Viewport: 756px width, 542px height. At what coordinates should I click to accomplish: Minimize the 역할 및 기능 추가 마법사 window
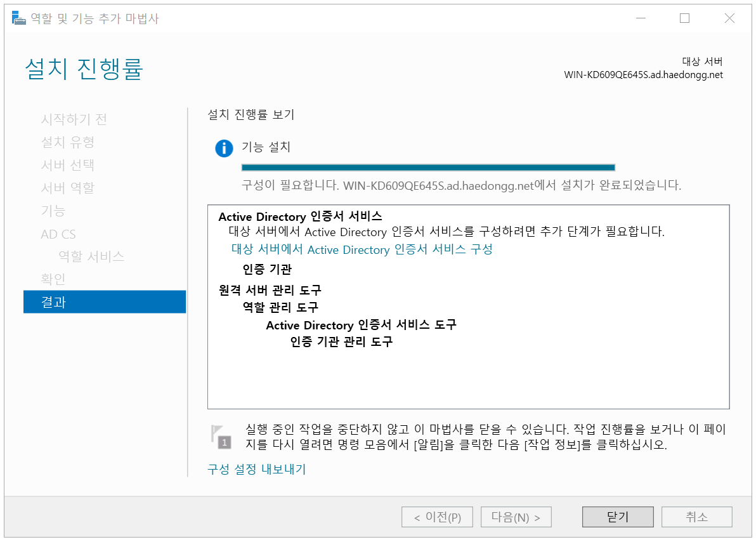[x=641, y=18]
